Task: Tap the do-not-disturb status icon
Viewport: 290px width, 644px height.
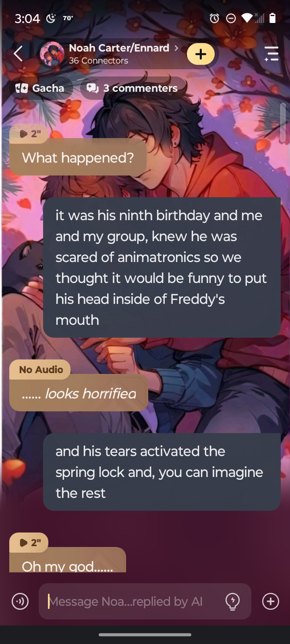Action: [231, 18]
